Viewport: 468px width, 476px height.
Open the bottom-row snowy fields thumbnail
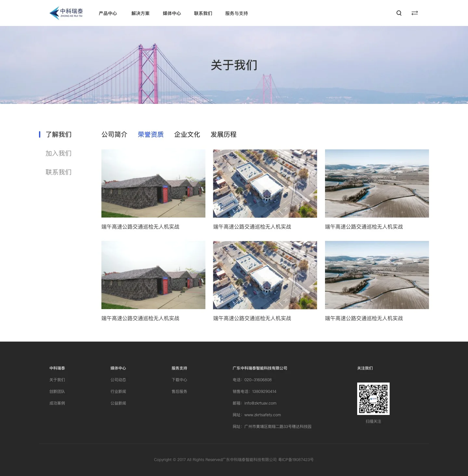click(x=377, y=275)
